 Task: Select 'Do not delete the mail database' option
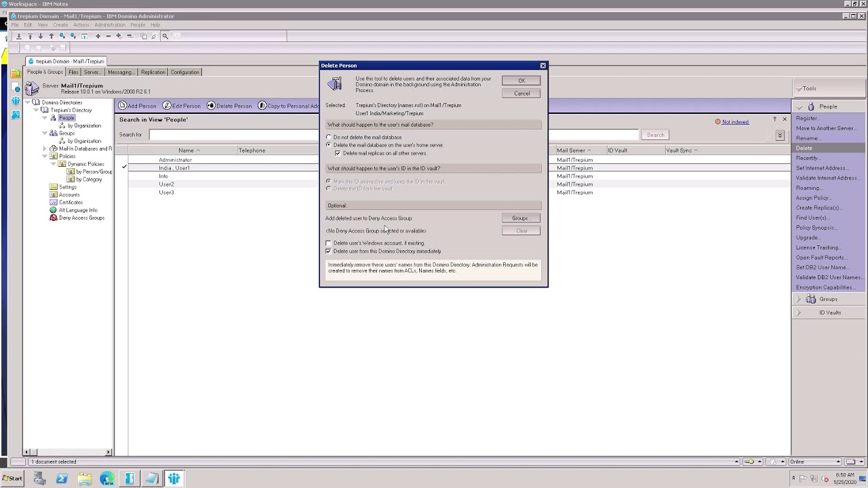coord(329,137)
